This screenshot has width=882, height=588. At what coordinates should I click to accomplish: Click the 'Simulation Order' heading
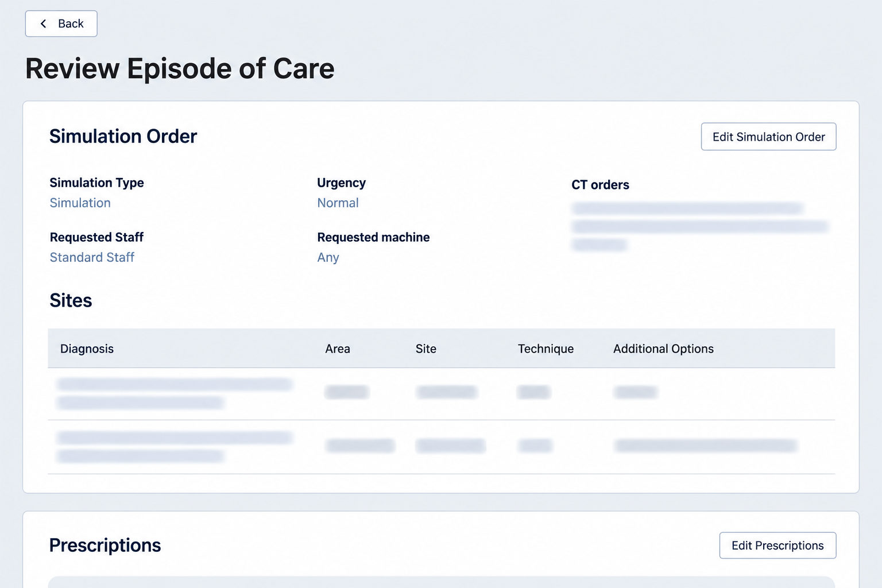point(123,136)
